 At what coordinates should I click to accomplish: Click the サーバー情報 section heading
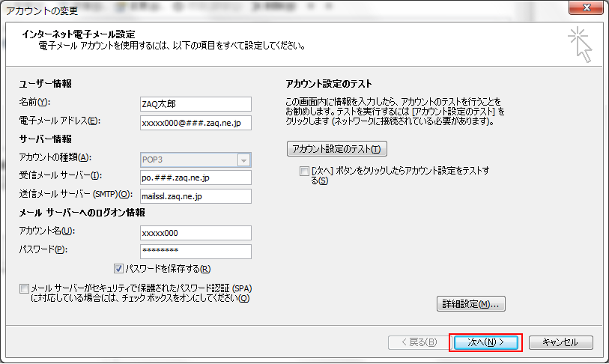[x=46, y=139]
